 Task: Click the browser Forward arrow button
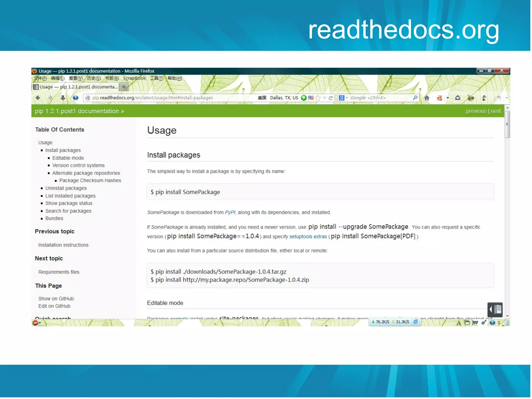point(50,98)
